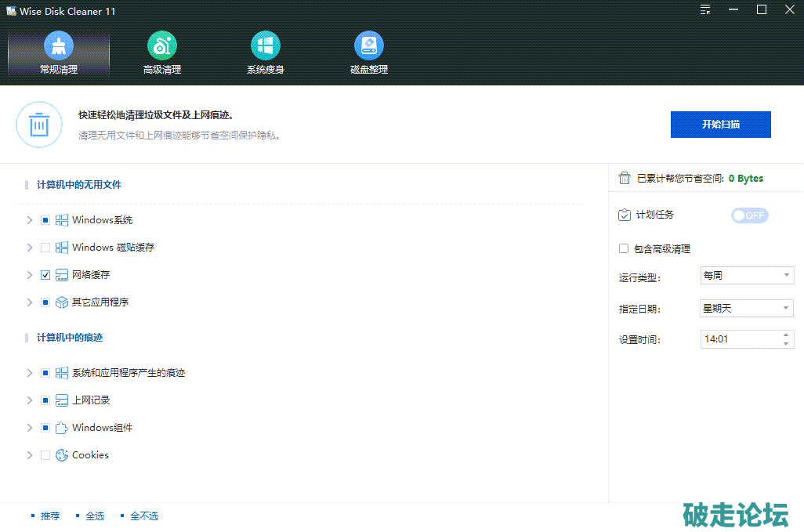
Task: Click the 开始扫描 button
Action: (720, 125)
